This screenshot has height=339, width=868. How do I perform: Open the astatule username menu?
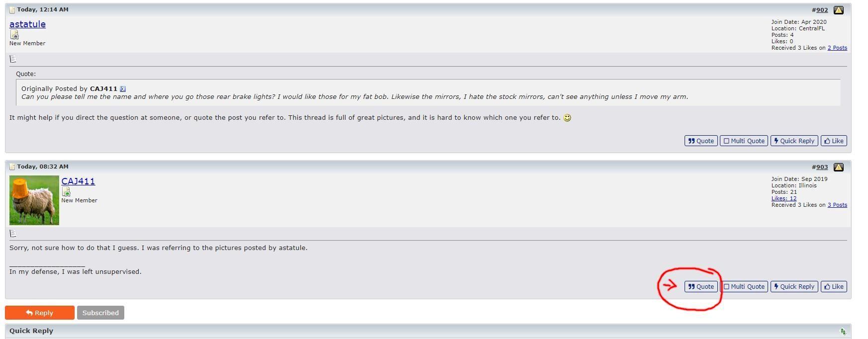(27, 24)
